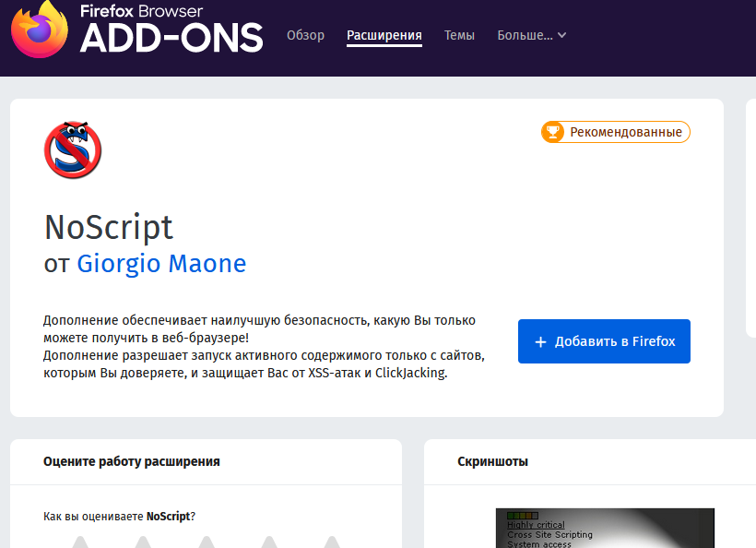Click the Оцените работу расширения heading
756x548 pixels.
coord(132,461)
